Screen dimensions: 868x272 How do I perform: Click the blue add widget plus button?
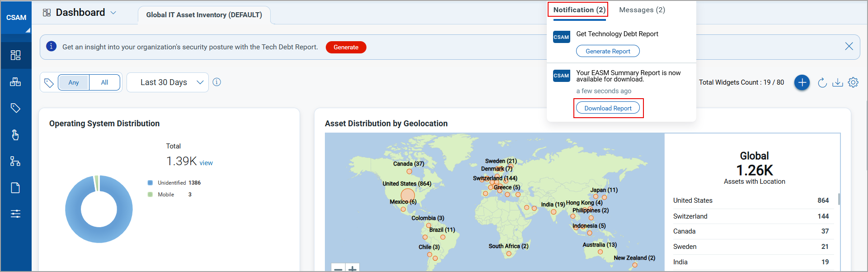coord(802,82)
